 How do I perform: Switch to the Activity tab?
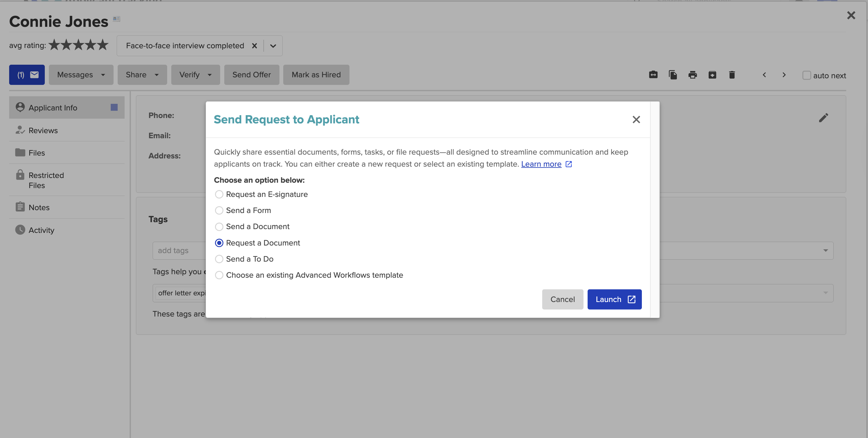(41, 230)
